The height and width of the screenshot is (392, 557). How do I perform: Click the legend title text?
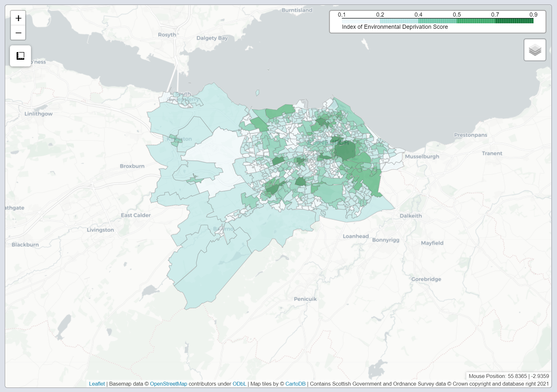(x=395, y=27)
